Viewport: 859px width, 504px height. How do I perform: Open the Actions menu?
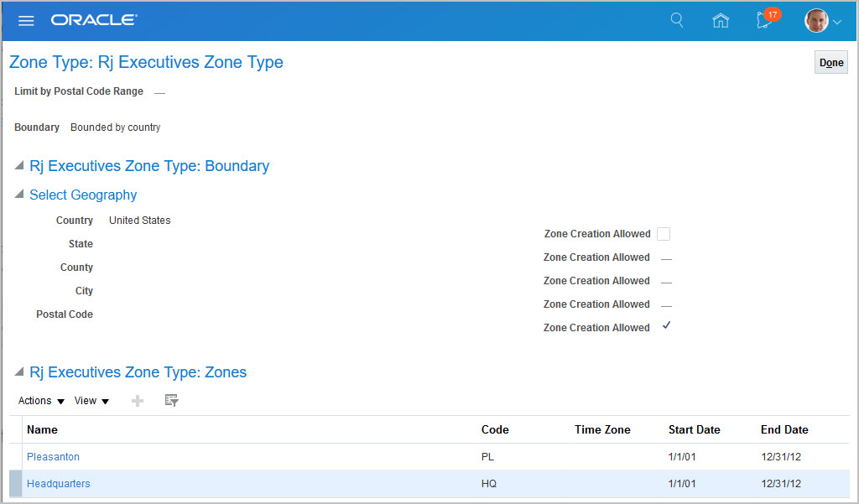[x=41, y=401]
